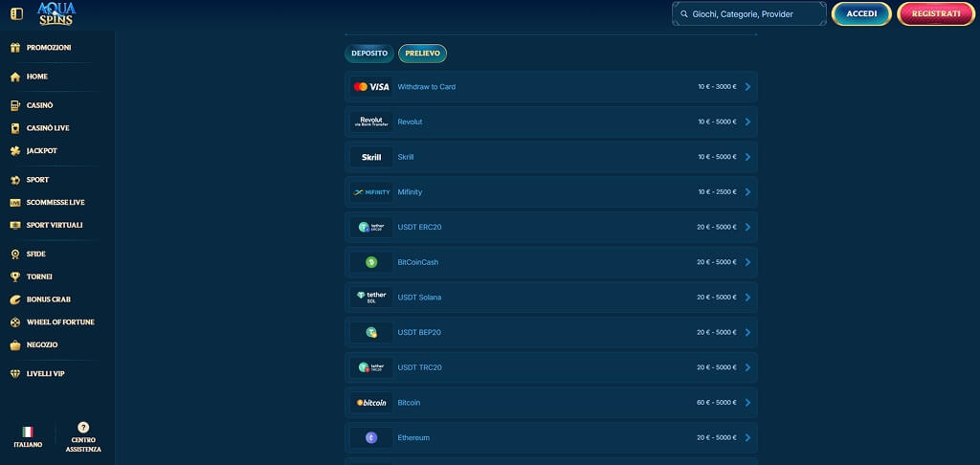Open Scommesse Live in the sidebar menu

coord(55,203)
